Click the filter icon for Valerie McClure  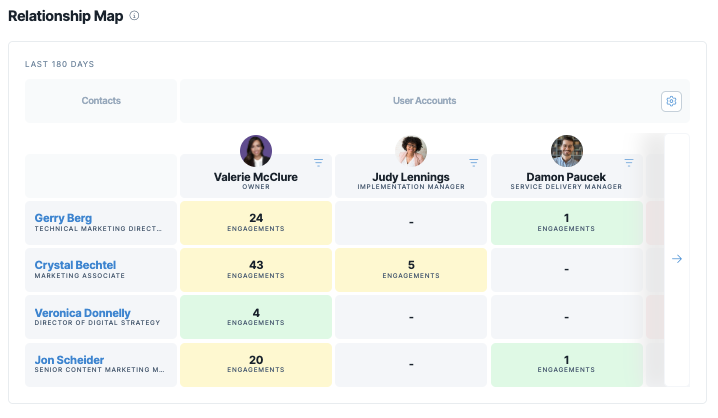coord(318,163)
